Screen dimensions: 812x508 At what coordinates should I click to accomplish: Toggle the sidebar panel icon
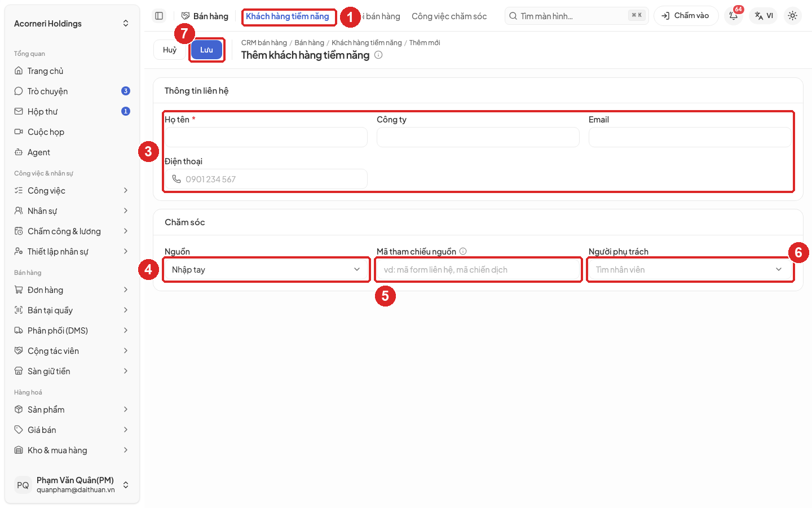pyautogui.click(x=159, y=16)
